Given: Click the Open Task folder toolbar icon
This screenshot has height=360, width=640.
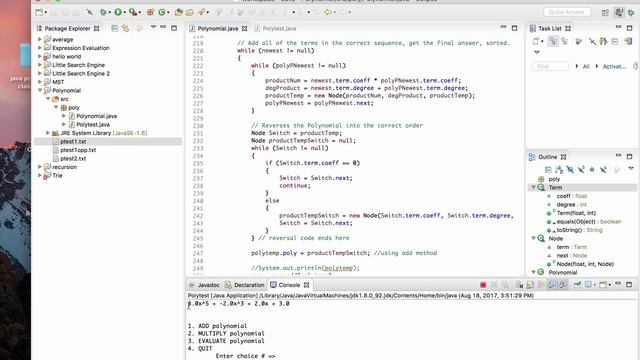Looking at the screenshot, I should click(189, 12).
